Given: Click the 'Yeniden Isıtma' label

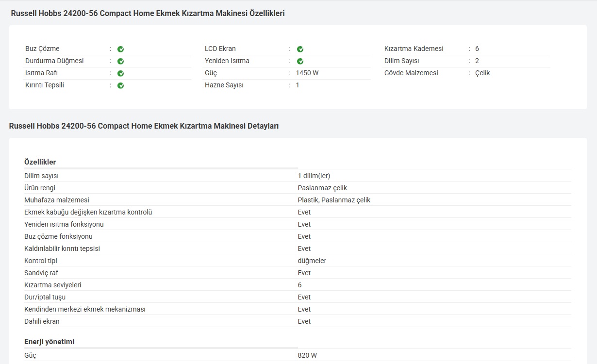Looking at the screenshot, I should (227, 61).
